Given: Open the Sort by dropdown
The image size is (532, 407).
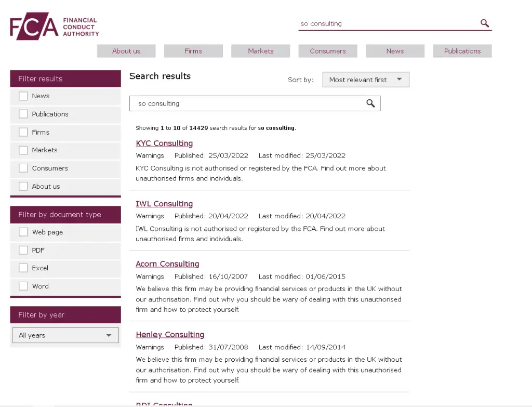Looking at the screenshot, I should click(x=366, y=80).
